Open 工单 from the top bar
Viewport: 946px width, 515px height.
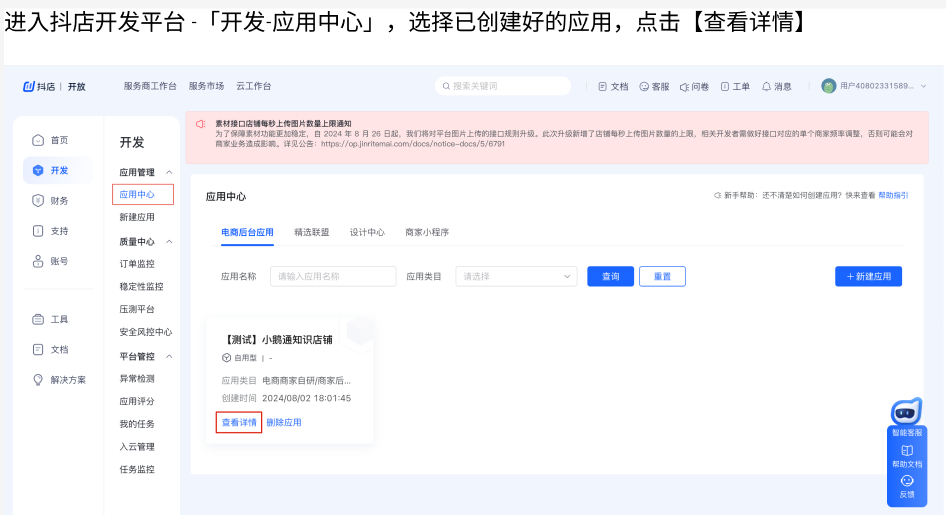(x=735, y=86)
